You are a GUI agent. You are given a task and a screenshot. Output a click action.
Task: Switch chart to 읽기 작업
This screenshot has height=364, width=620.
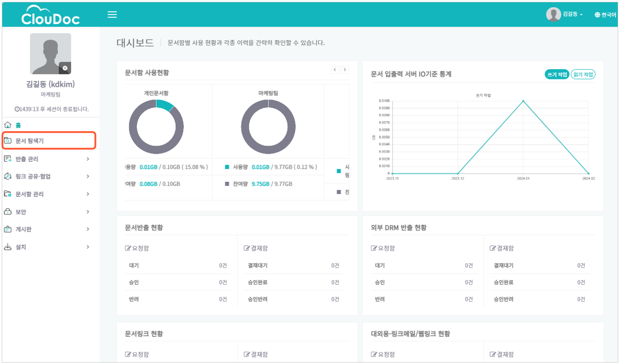coord(583,74)
